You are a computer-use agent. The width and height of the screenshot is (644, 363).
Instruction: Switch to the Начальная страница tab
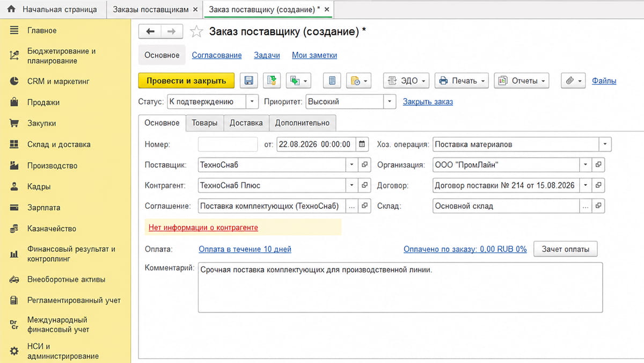52,10
